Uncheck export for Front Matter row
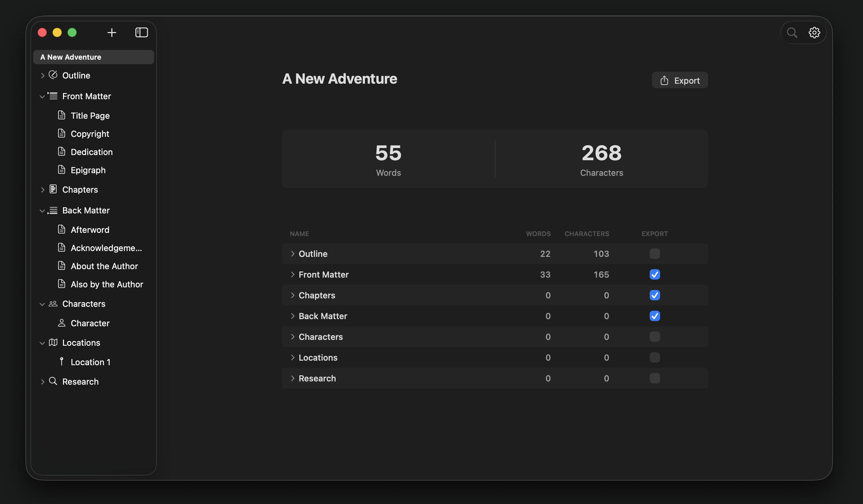 [655, 274]
